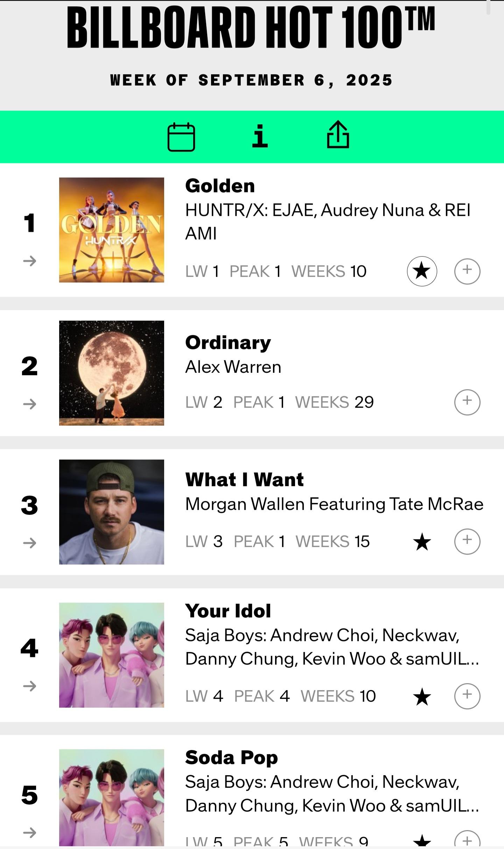The height and width of the screenshot is (849, 504).
Task: Open the What I Want cover photo
Action: point(111,512)
